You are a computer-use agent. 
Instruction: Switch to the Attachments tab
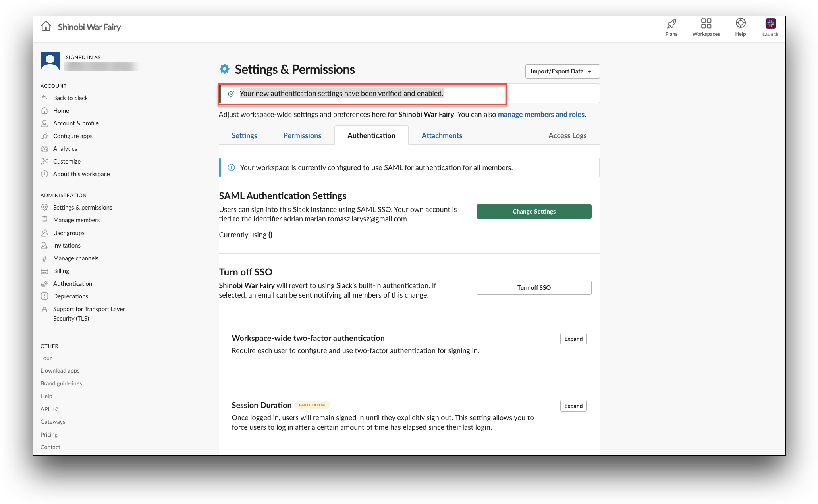442,136
